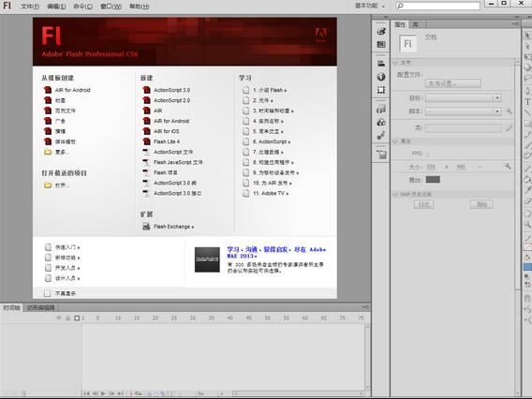The height and width of the screenshot is (399, 532).
Task: Step forward one frame in timeline controls
Action: (111, 393)
